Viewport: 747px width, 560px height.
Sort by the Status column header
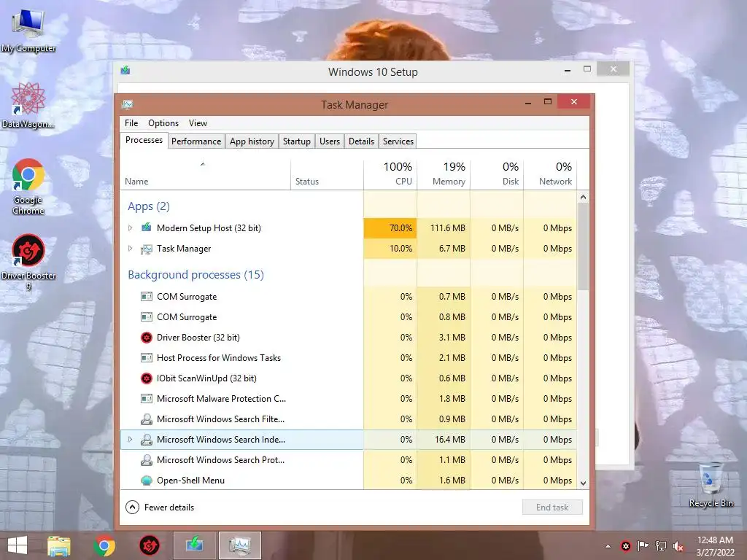[327, 175]
